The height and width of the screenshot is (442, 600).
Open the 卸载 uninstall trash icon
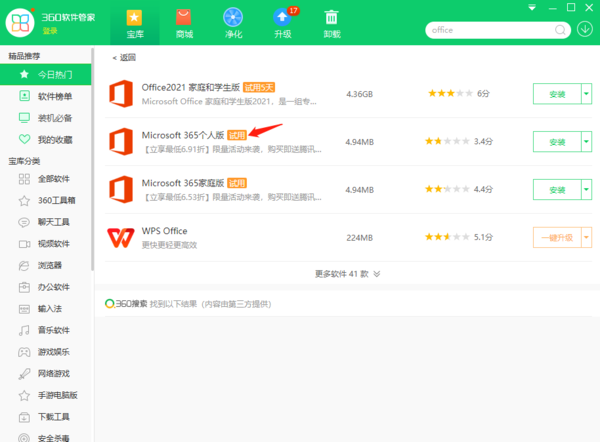(331, 21)
